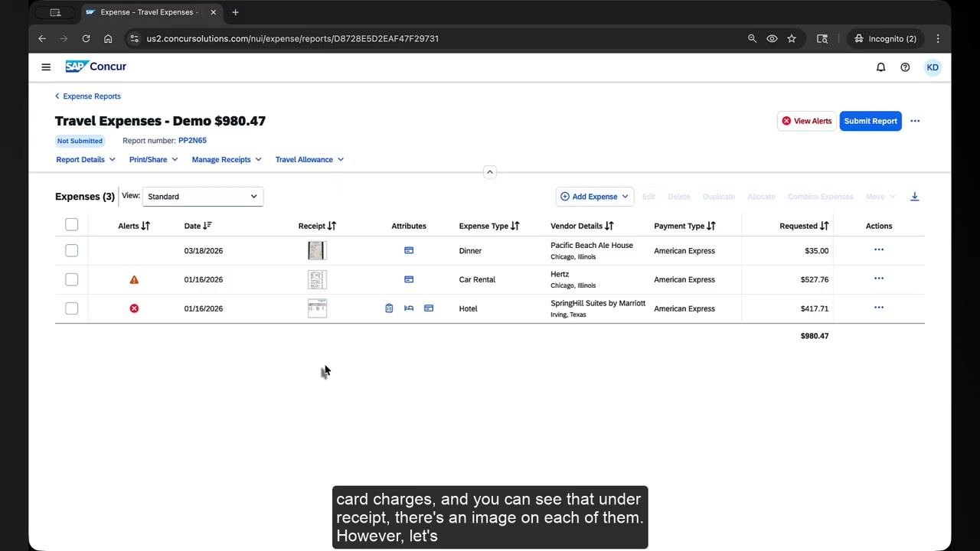Go back to Expense Reports link
The image size is (980, 551).
point(88,96)
